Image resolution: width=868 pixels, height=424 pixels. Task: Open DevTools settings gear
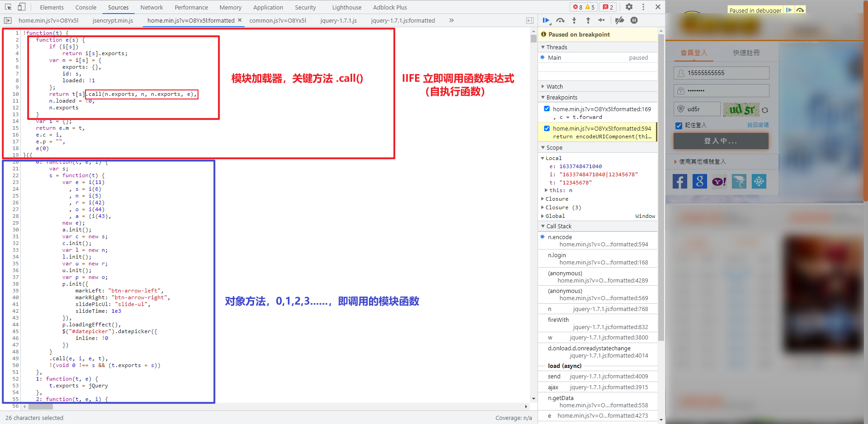coord(629,7)
